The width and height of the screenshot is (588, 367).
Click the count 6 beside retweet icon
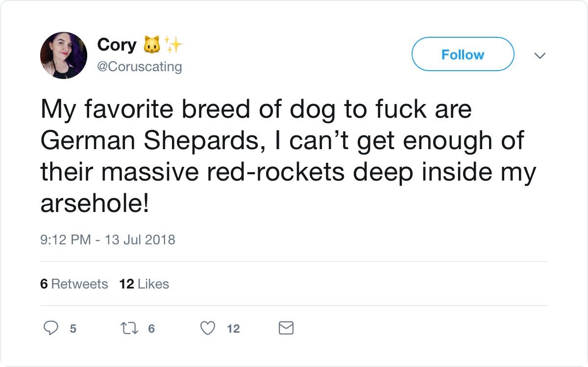pyautogui.click(x=151, y=329)
